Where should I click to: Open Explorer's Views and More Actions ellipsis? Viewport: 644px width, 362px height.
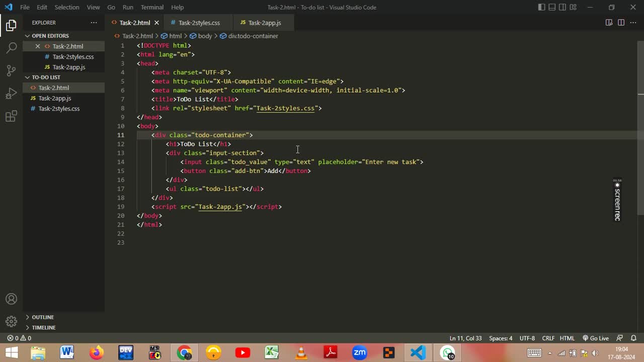(x=94, y=23)
